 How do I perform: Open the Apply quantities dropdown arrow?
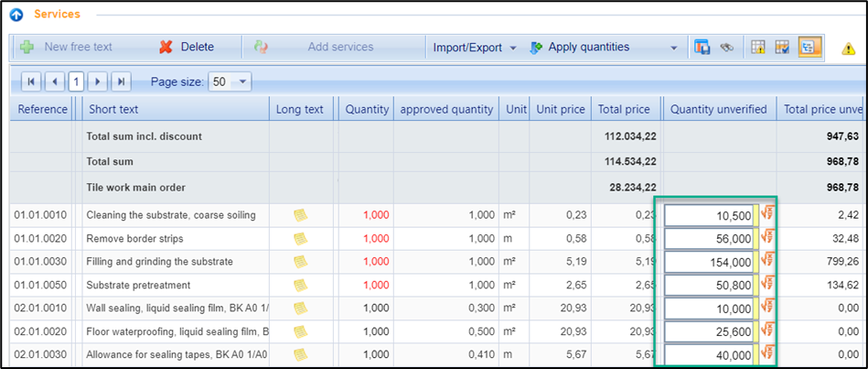tap(674, 48)
